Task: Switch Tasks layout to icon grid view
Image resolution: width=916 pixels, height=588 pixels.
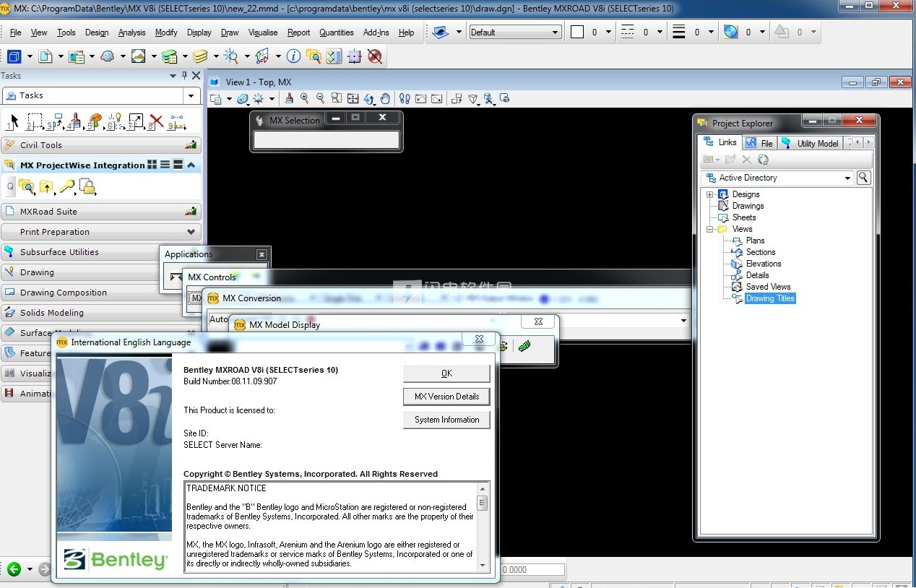Action: click(x=152, y=165)
